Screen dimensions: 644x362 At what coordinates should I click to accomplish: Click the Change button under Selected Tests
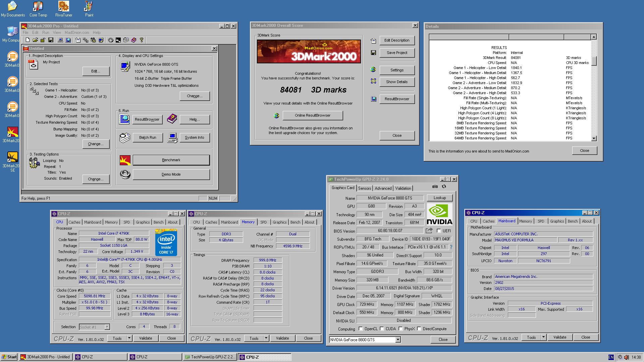(x=96, y=144)
